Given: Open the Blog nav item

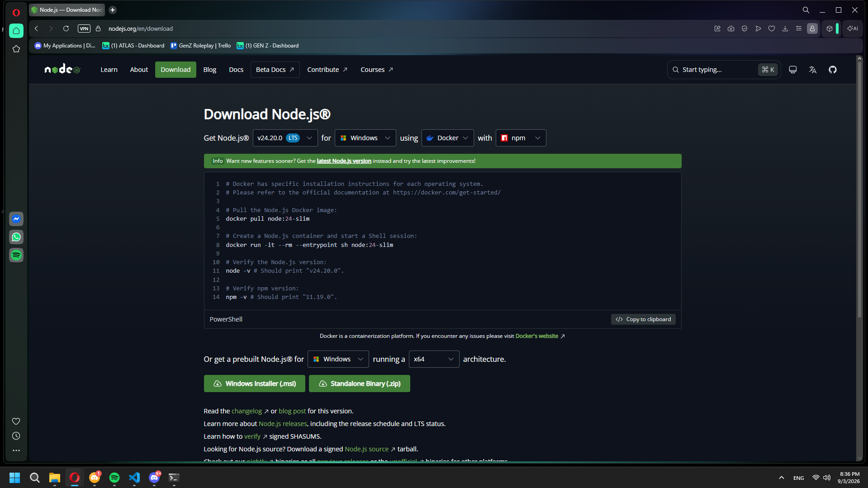Looking at the screenshot, I should pos(210,70).
